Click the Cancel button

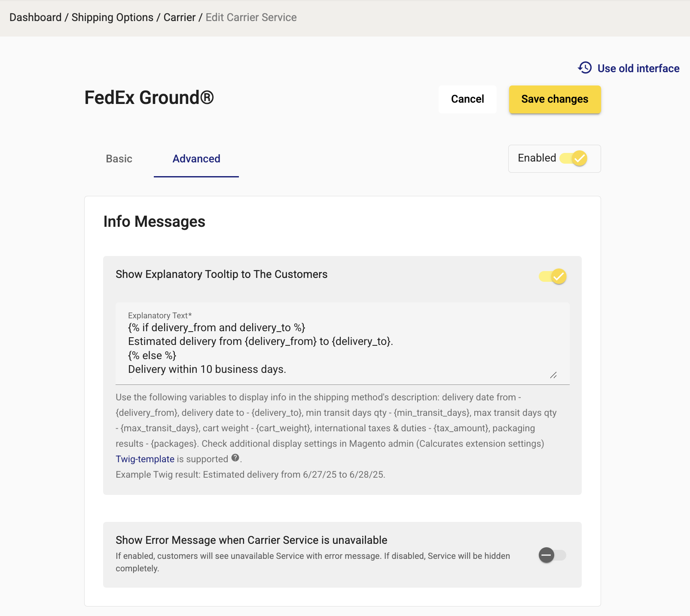467,99
